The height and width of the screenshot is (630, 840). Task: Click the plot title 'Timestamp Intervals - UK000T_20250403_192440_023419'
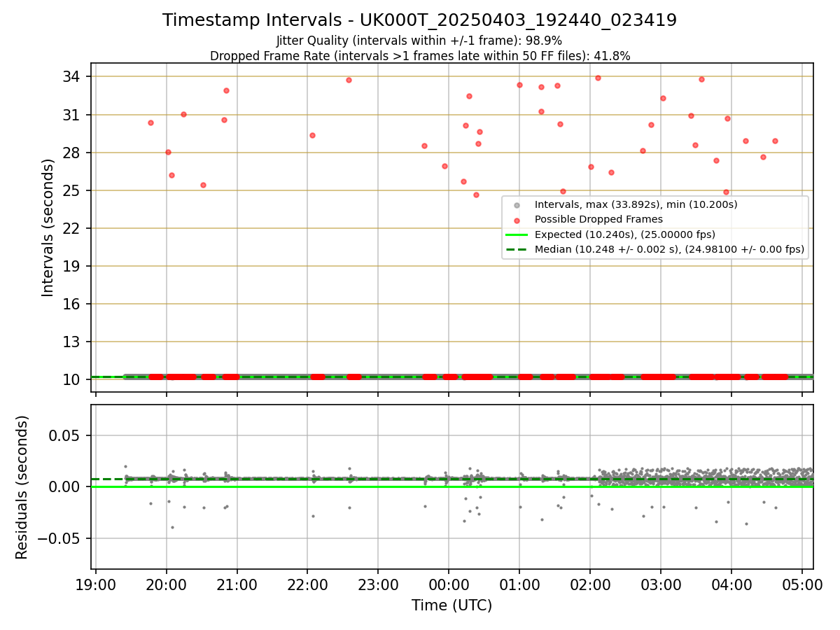pos(419,20)
